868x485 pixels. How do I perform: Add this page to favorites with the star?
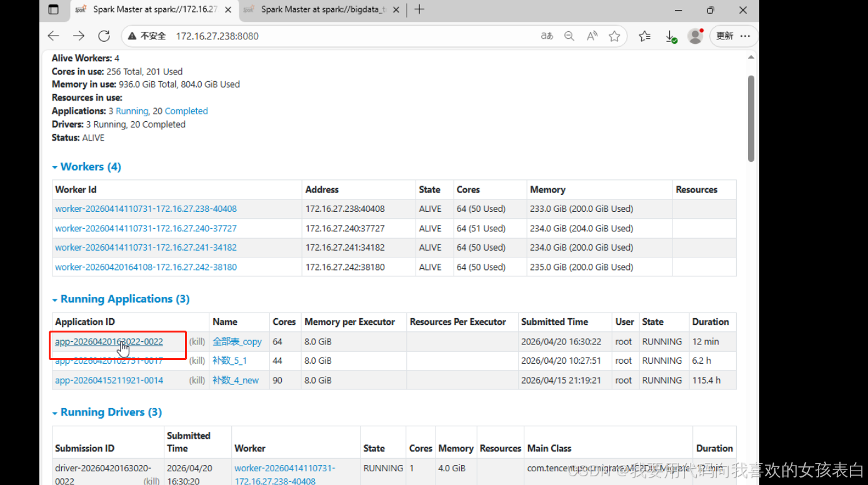[614, 36]
